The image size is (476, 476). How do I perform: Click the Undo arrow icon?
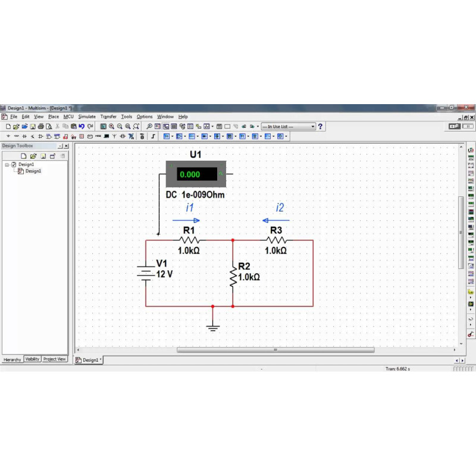[82, 127]
